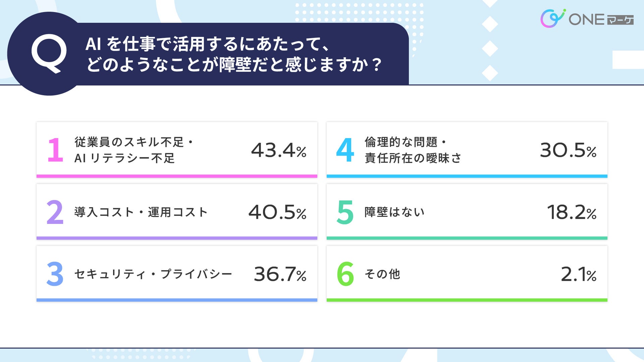
Task: Choose the セキュリティ・プライバシー label
Action: (153, 274)
